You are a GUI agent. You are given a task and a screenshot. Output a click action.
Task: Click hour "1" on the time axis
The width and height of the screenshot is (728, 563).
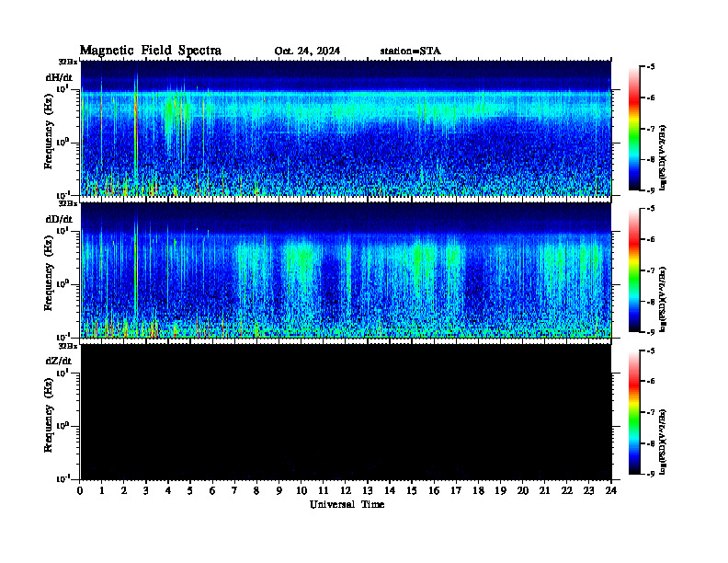tap(102, 491)
